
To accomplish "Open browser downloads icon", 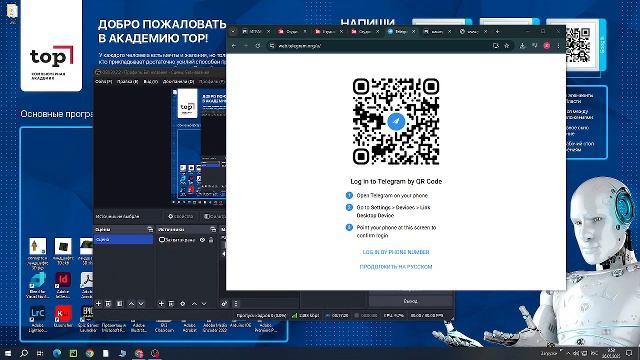I will tap(522, 46).
